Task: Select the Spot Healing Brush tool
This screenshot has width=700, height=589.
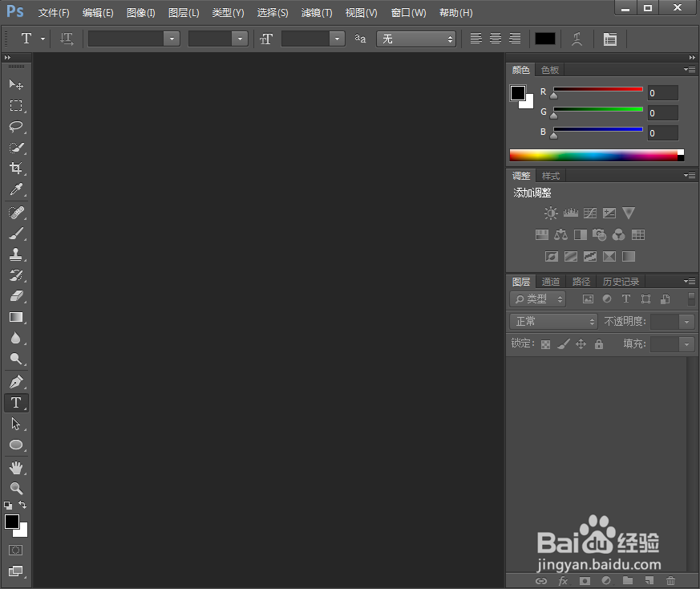Action: (16, 213)
